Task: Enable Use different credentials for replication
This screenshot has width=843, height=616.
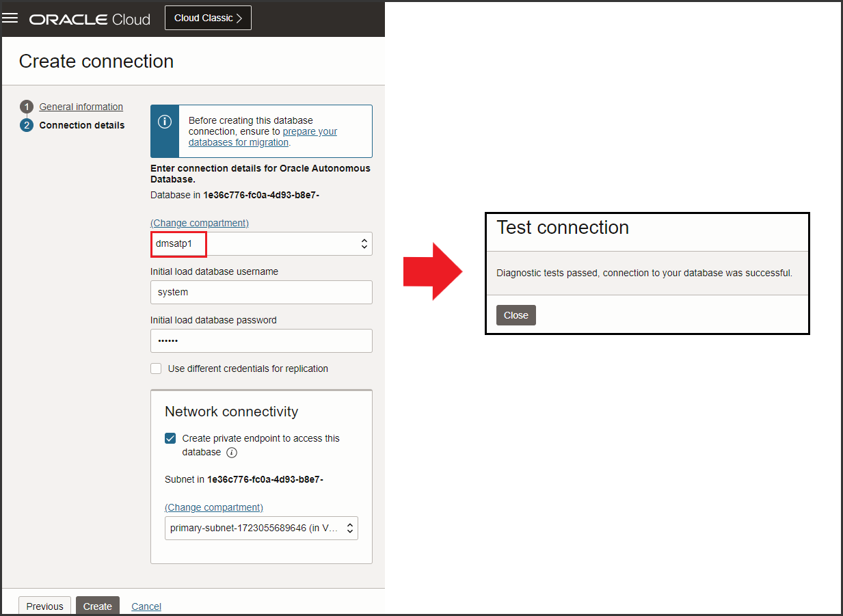Action: 156,368
